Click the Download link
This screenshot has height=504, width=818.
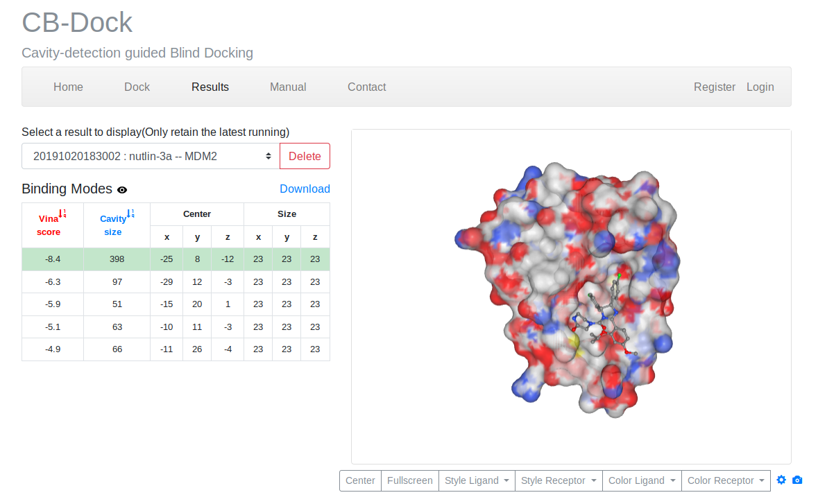(x=305, y=189)
